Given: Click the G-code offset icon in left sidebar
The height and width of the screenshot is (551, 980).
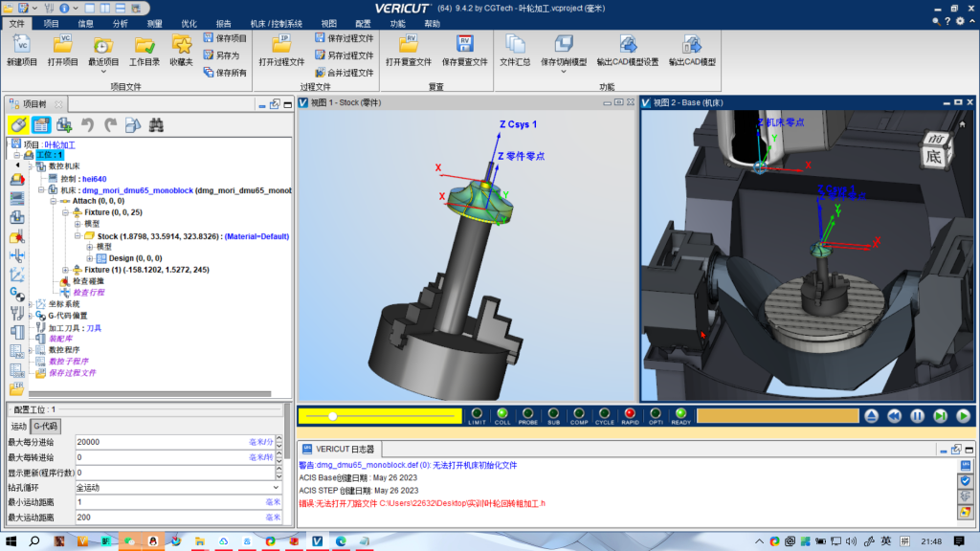Looking at the screenshot, I should pos(17,294).
